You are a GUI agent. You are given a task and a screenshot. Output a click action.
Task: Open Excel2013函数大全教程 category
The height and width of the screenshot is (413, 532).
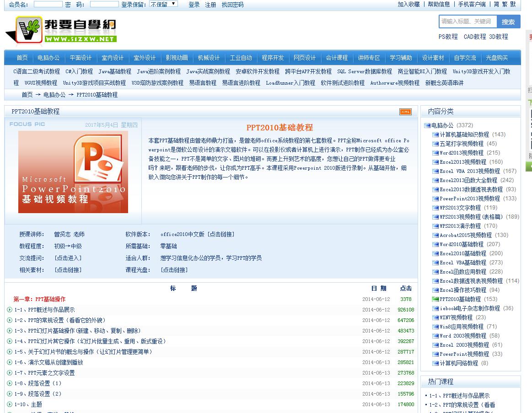pyautogui.click(x=468, y=180)
